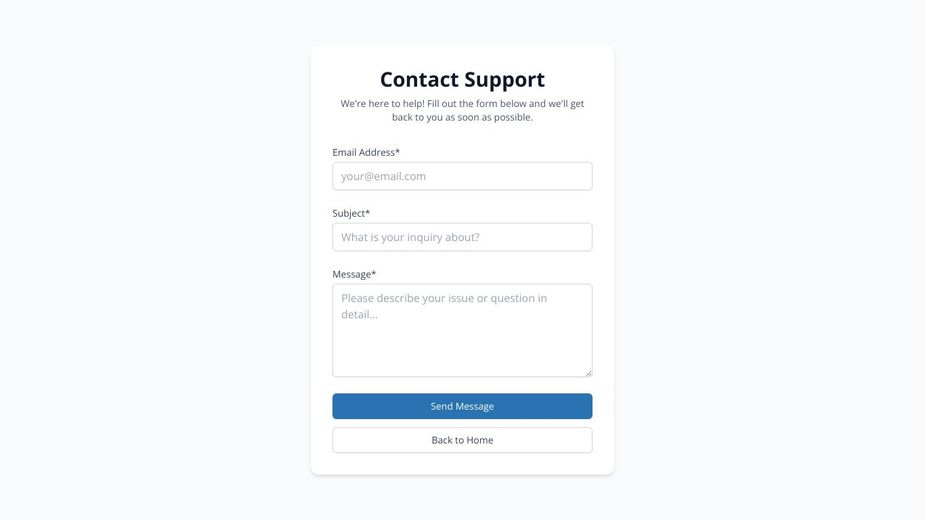The width and height of the screenshot is (925, 520).
Task: Click gray page background left of form card
Action: click(x=150, y=260)
